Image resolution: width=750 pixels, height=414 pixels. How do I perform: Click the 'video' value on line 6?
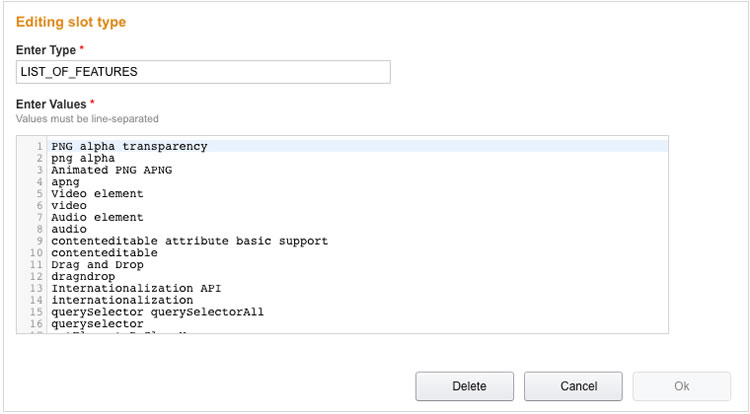[69, 206]
